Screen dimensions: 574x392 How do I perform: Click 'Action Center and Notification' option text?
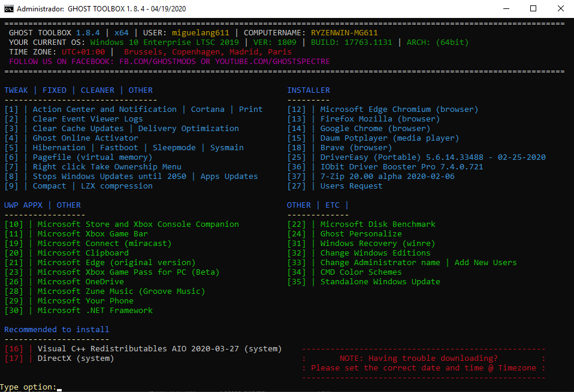104,110
